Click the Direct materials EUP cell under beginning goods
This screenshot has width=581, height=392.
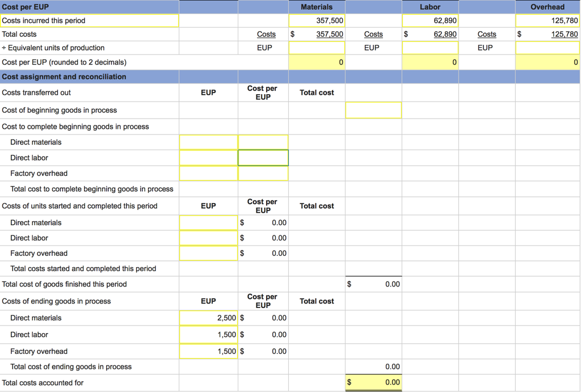(x=208, y=142)
